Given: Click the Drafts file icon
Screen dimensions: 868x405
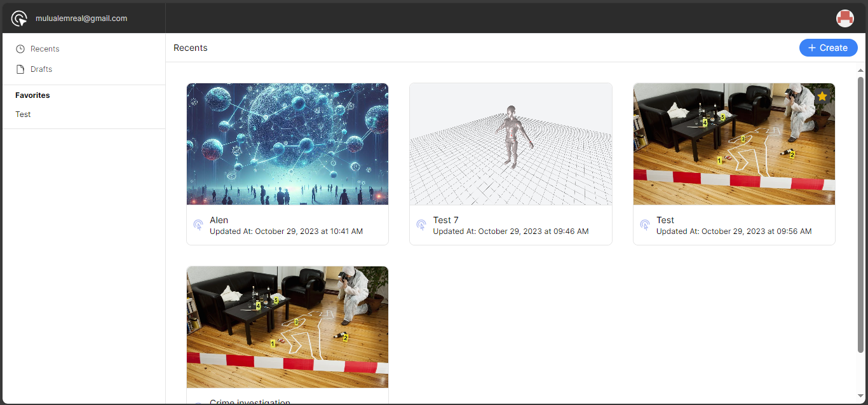Looking at the screenshot, I should coord(20,69).
